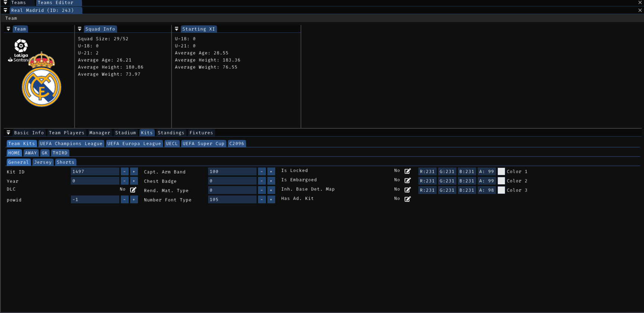Open the UEFA Champions League kits tab
644x313 pixels.
(71, 144)
